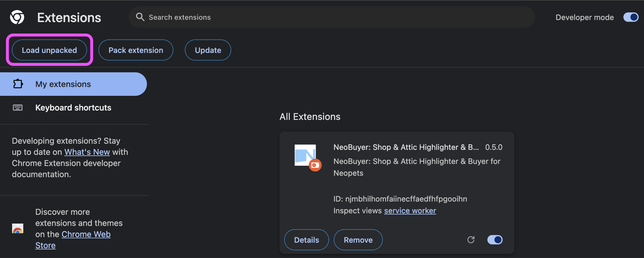The image size is (644, 258).
Task: Click the NeoBuyer extension icon image
Action: [308, 157]
